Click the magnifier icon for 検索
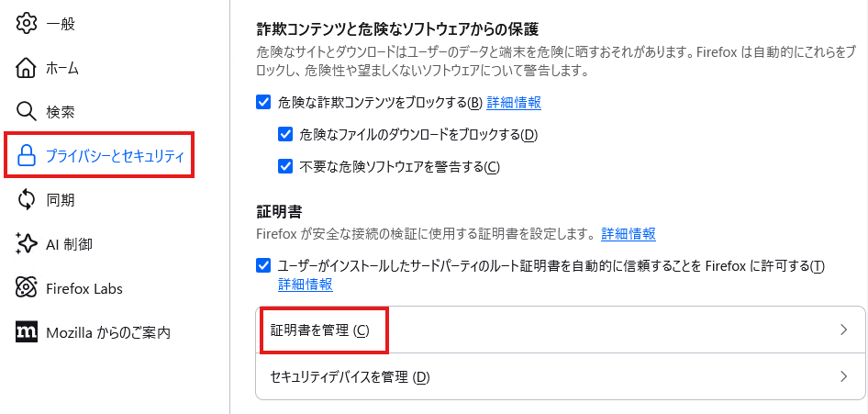This screenshot has width=868, height=414. (26, 112)
